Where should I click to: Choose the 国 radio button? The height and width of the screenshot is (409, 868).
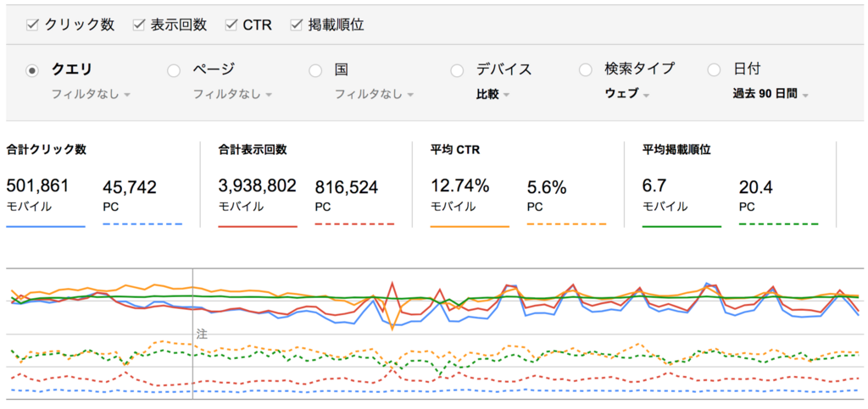point(315,70)
